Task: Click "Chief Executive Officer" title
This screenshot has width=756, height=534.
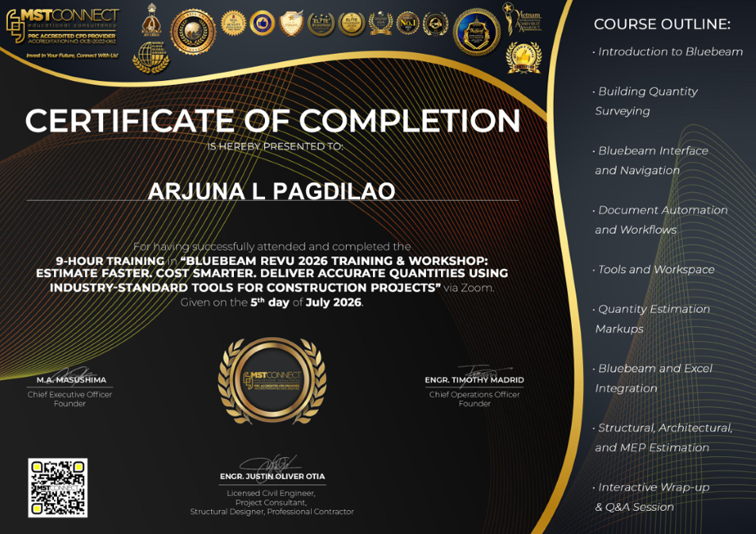Action: tap(70, 394)
